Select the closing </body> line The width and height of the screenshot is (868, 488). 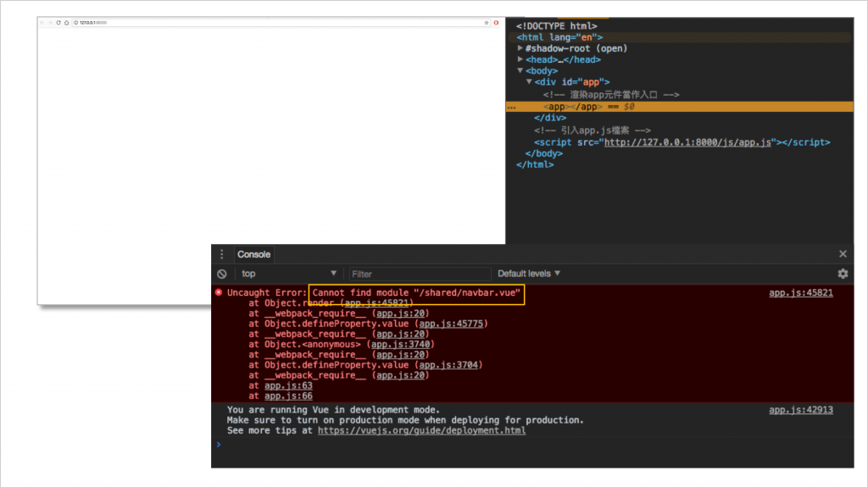(543, 153)
